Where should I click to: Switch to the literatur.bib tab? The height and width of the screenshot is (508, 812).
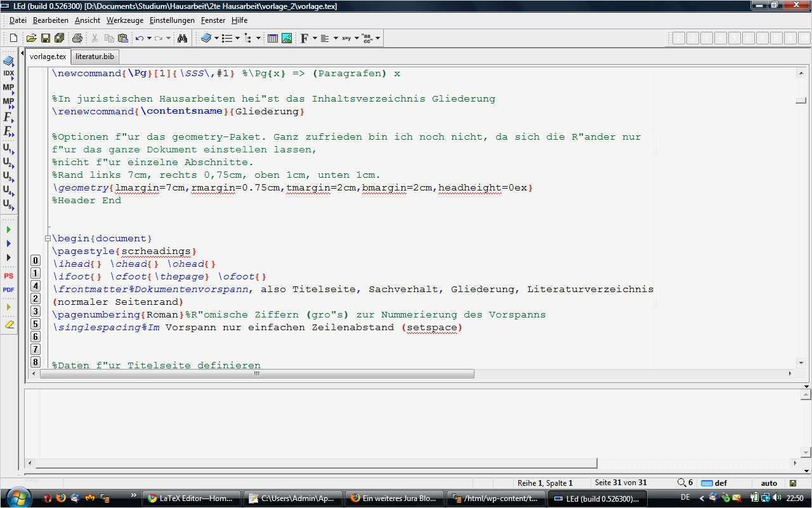tap(95, 57)
